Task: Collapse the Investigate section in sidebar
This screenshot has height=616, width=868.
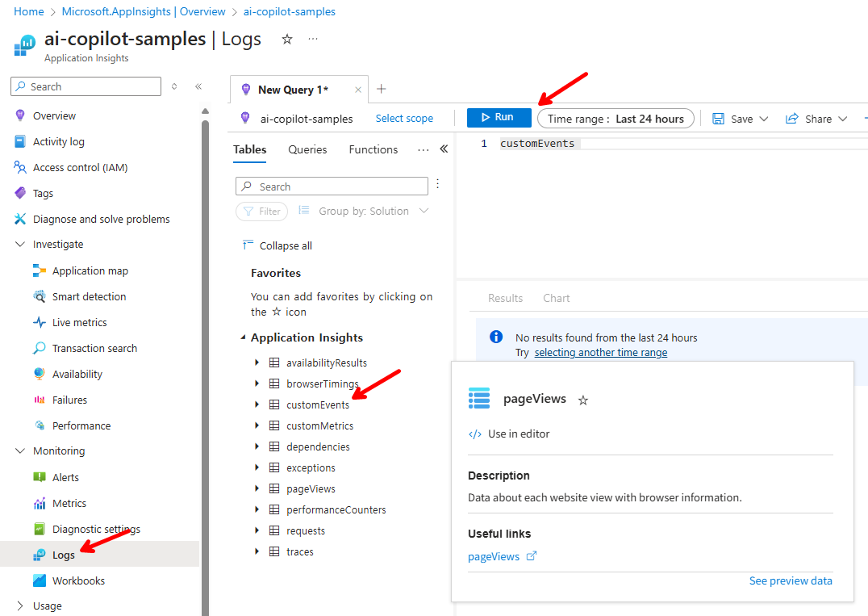Action: pos(20,245)
